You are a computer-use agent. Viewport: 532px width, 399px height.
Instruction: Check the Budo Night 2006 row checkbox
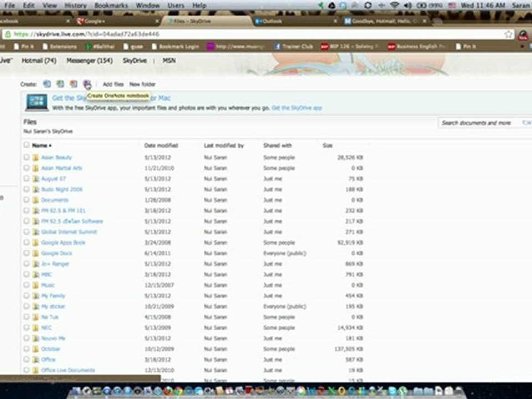coord(27,189)
